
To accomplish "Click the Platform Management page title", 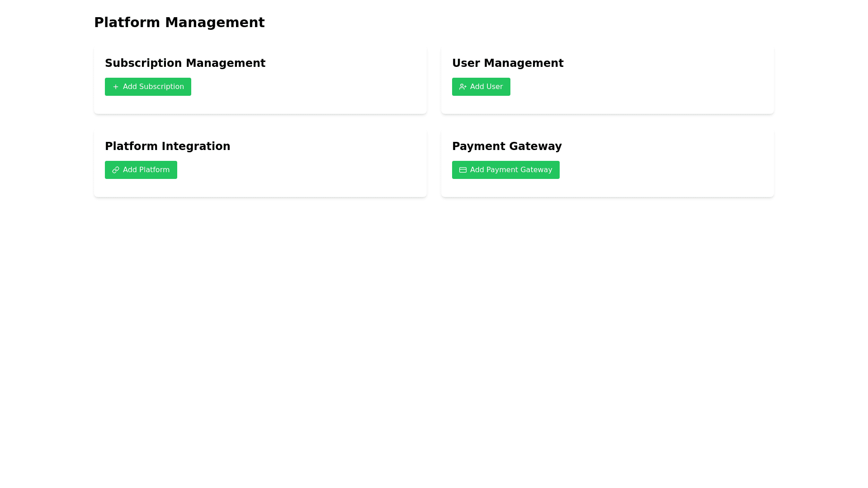I will click(x=179, y=23).
